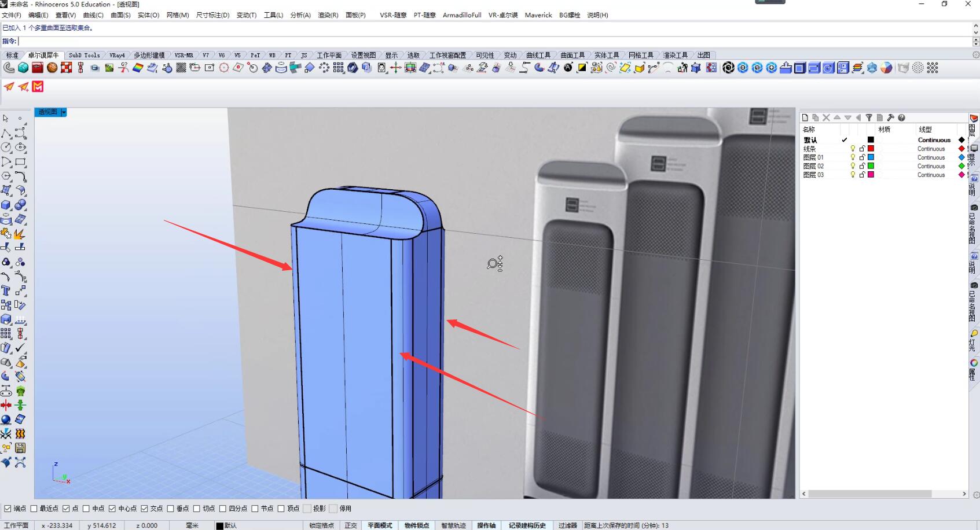Click the red paper plane icon with plus
Image resolution: width=980 pixels, height=530 pixels.
[23, 86]
